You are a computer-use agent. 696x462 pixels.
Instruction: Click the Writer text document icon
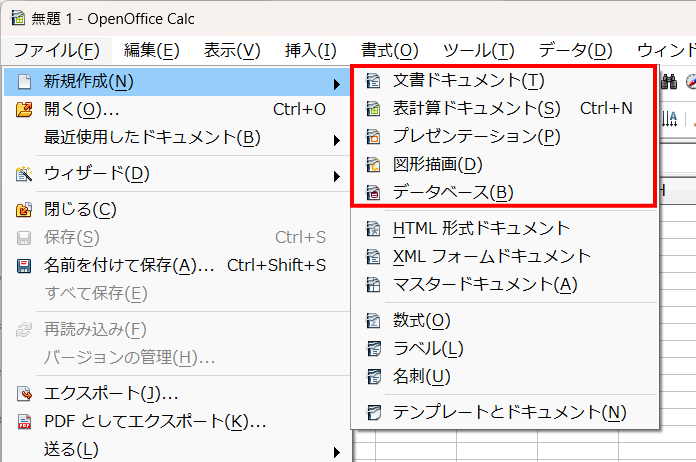pyautogui.click(x=373, y=81)
